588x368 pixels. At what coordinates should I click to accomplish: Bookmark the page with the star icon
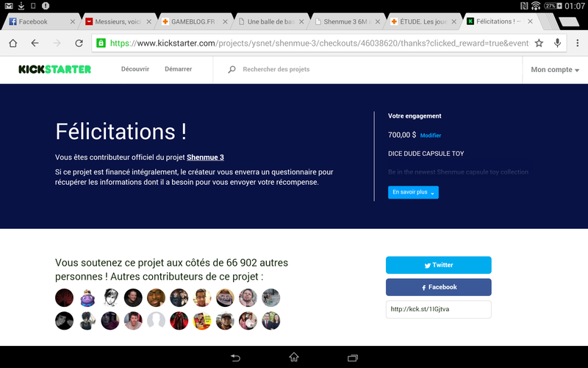coord(539,43)
